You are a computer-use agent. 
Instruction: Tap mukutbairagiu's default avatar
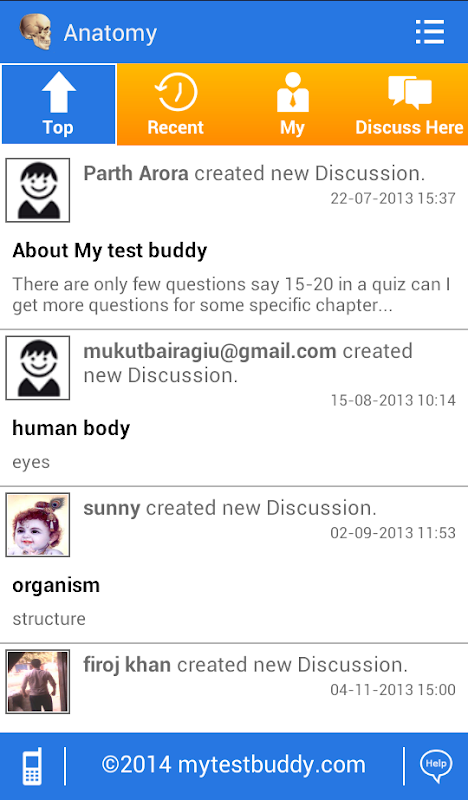(38, 368)
